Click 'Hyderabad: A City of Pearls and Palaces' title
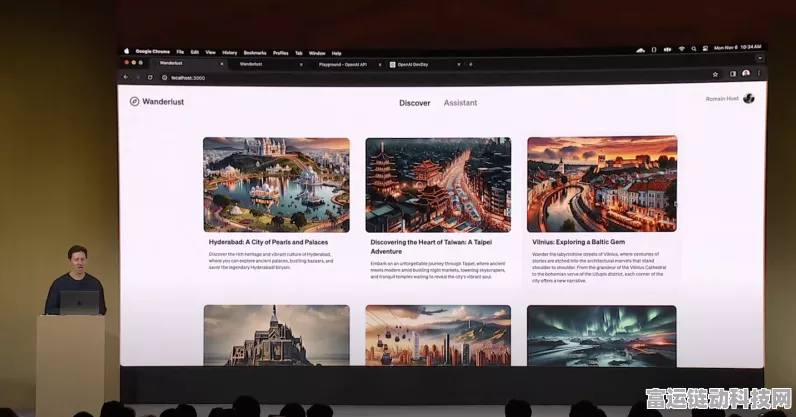Screen dimensions: 796x417 click(x=268, y=242)
